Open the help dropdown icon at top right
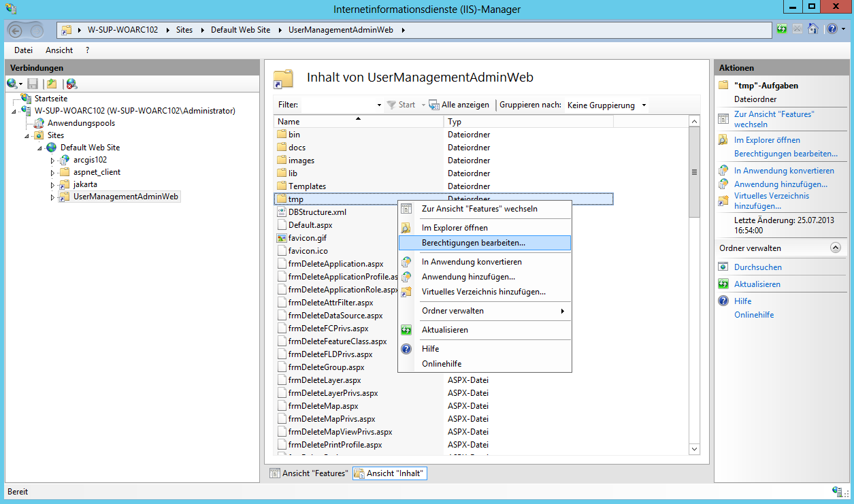 (x=835, y=29)
